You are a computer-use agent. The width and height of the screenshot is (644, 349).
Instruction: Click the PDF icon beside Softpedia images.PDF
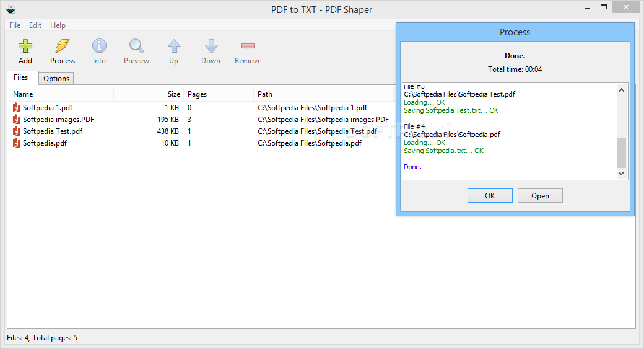pos(16,120)
